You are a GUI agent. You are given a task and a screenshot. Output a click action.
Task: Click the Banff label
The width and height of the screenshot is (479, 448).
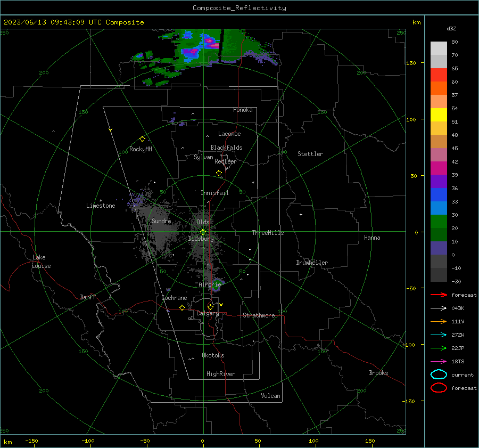point(88,297)
